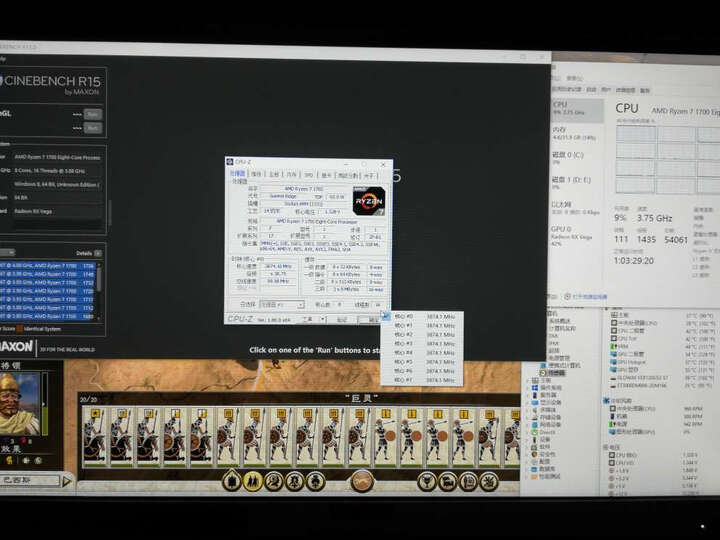
Task: Expand the 存储设备 node in AIDA64 tree
Action: [527, 417]
